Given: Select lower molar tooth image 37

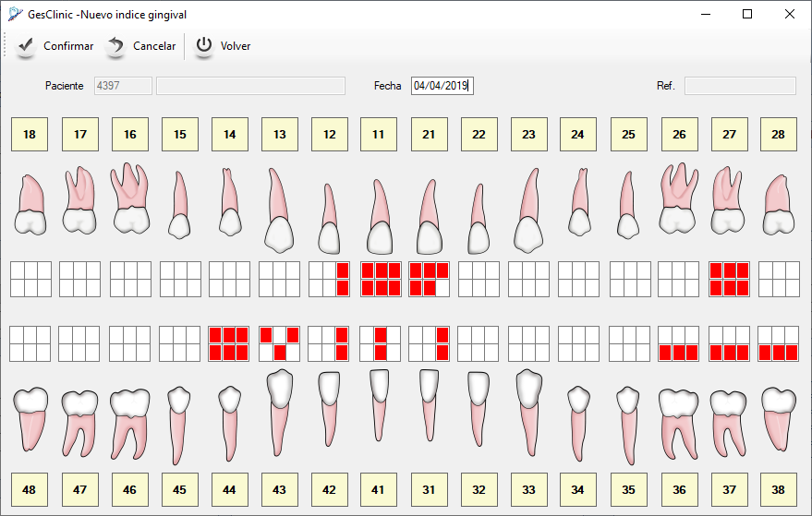Looking at the screenshot, I should pos(729,424).
